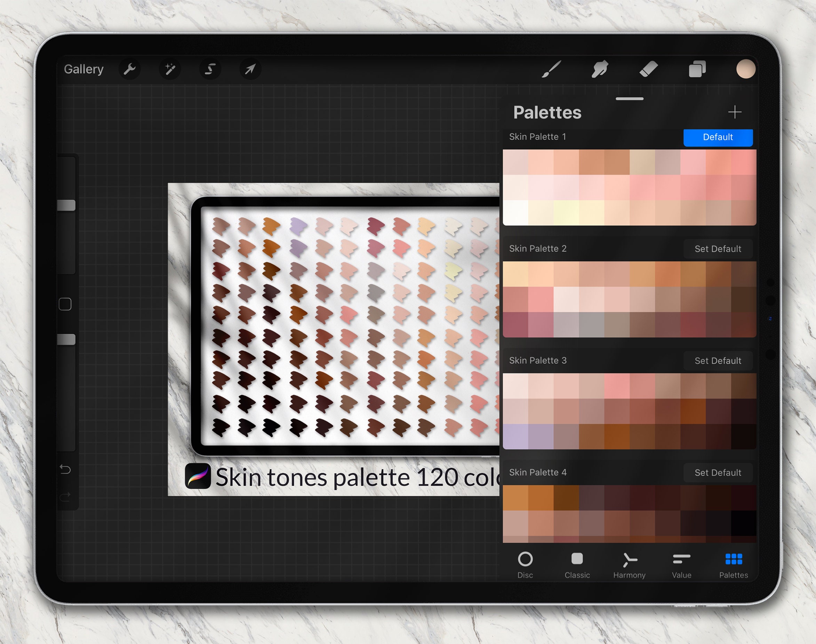Add a new palette with plus icon

pyautogui.click(x=735, y=112)
